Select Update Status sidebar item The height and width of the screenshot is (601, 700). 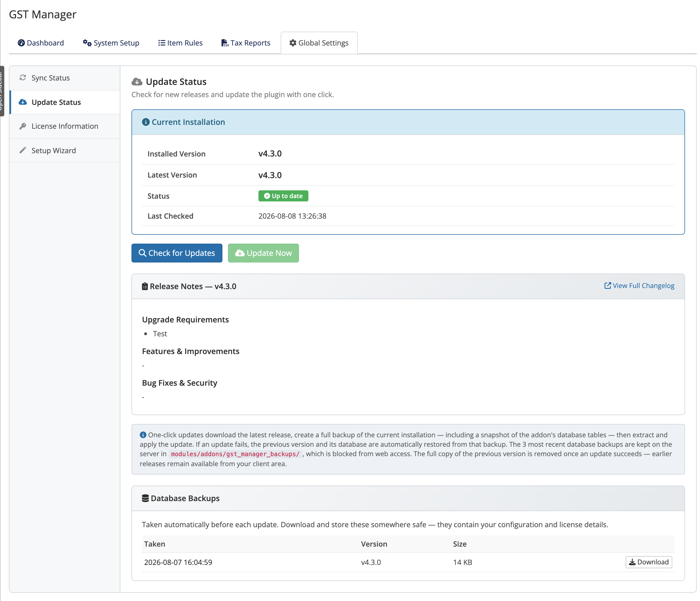coord(65,102)
